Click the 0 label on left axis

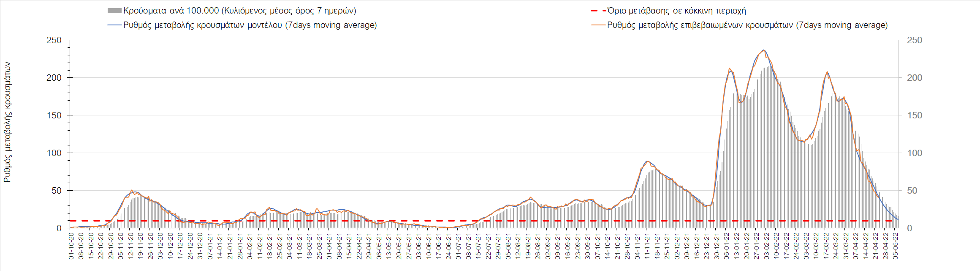pyautogui.click(x=59, y=228)
